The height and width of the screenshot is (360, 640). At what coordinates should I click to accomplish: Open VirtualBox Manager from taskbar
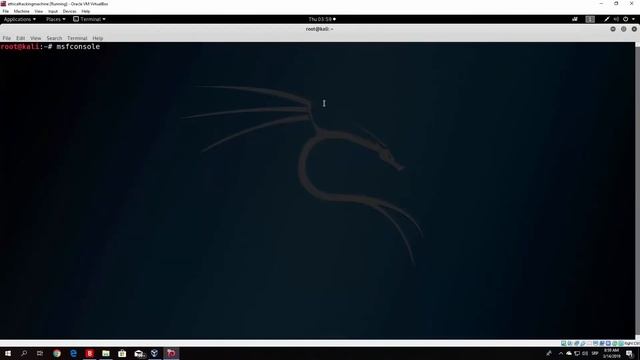click(155, 353)
